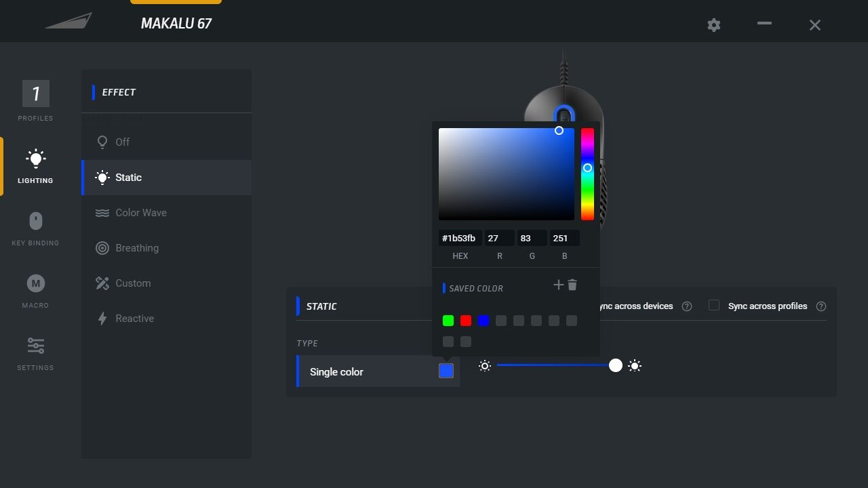The height and width of the screenshot is (488, 868).
Task: Show help for Sync across devices
Action: tap(687, 306)
